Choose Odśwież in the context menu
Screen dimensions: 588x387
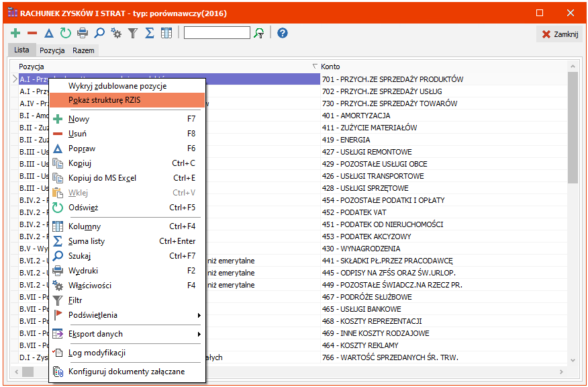(x=128, y=208)
